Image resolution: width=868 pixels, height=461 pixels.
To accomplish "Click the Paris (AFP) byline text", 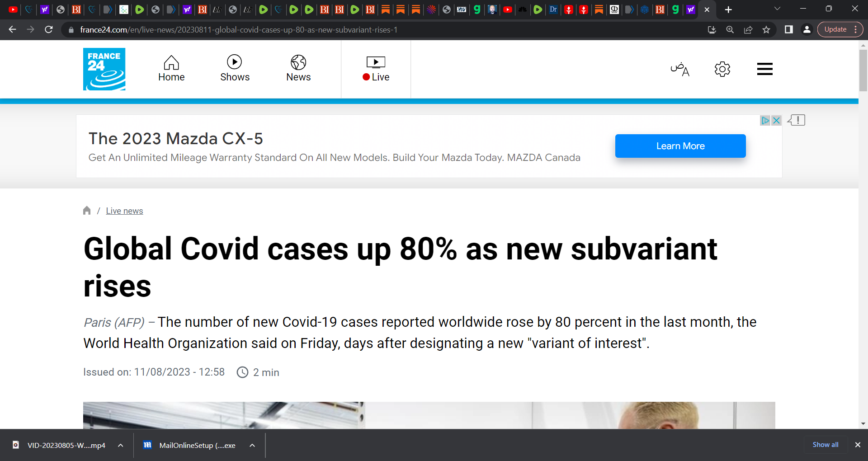I will click(114, 322).
